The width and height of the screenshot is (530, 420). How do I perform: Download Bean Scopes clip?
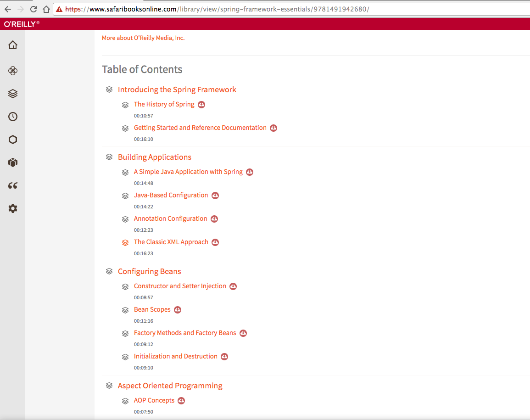coord(178,310)
